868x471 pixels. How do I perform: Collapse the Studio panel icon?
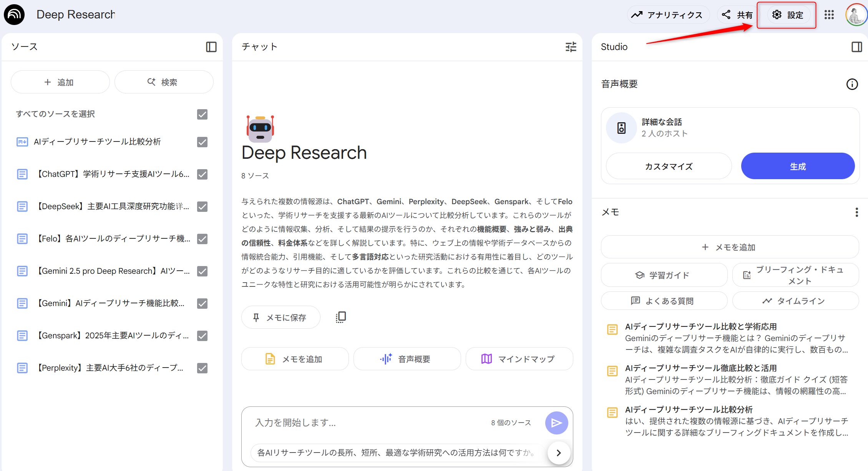pyautogui.click(x=857, y=47)
